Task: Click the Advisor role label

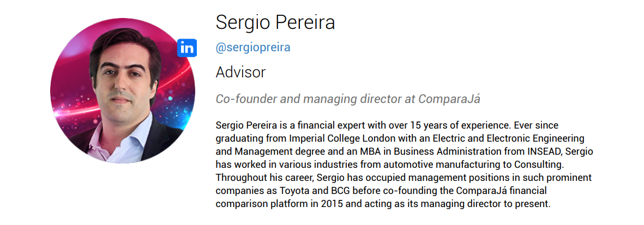Action: click(x=240, y=72)
